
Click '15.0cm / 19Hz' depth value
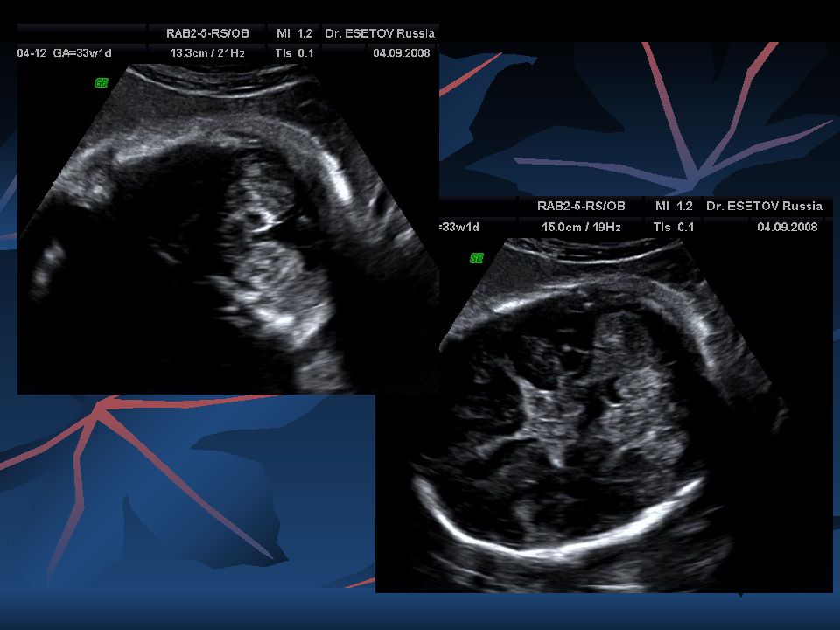pos(581,227)
